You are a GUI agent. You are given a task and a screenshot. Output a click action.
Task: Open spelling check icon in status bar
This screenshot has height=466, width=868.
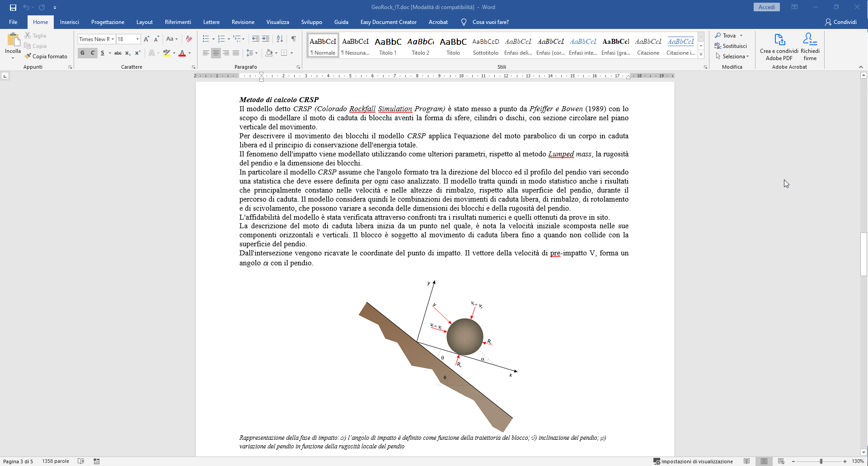(x=81, y=461)
